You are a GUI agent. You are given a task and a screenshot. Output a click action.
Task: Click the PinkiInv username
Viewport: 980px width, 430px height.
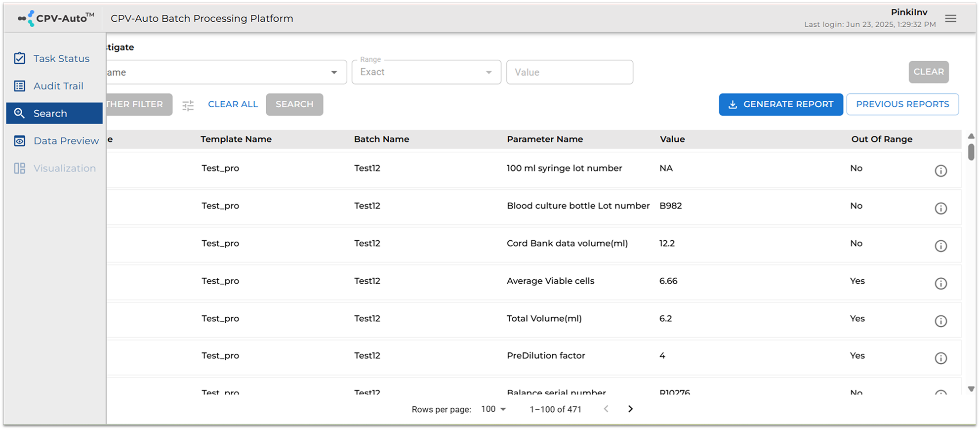909,12
